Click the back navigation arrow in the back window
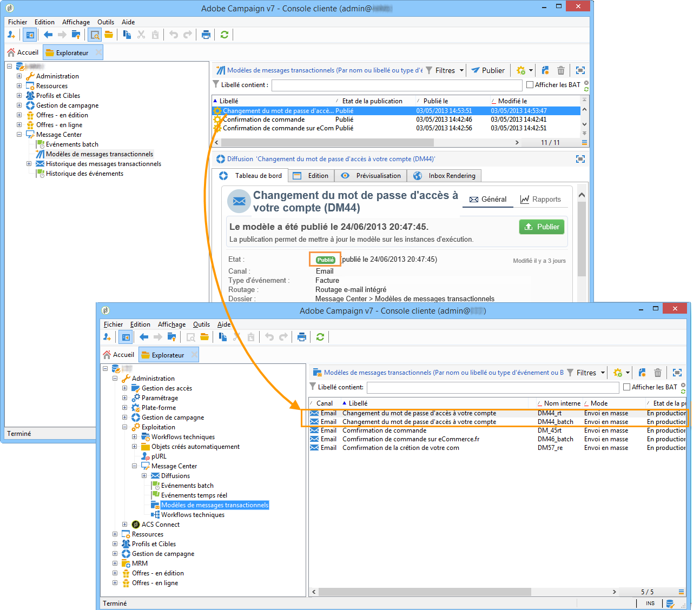 pyautogui.click(x=48, y=35)
